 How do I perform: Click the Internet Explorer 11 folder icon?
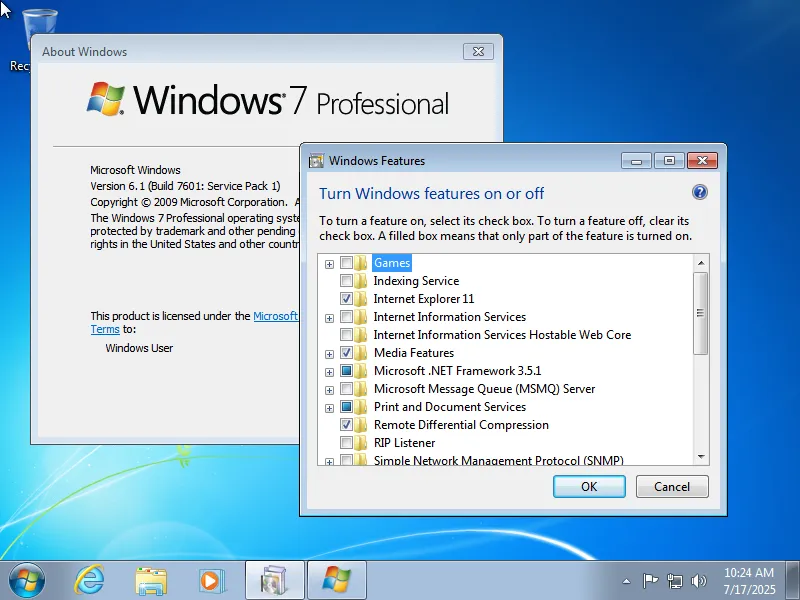tap(361, 298)
